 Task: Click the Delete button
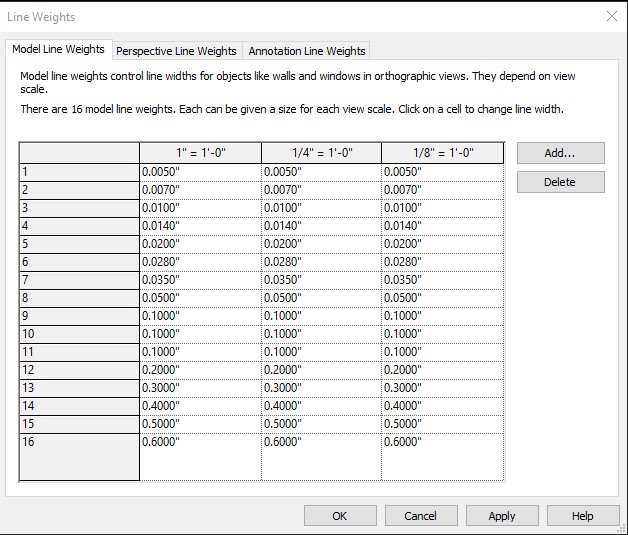point(561,182)
